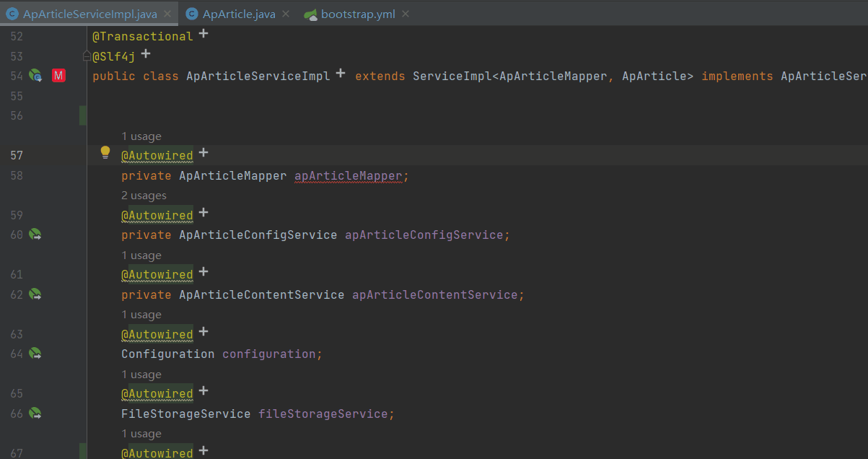Expand the plus hint after @Autowired on line 67
Screen dimensions: 868x459
[203, 450]
